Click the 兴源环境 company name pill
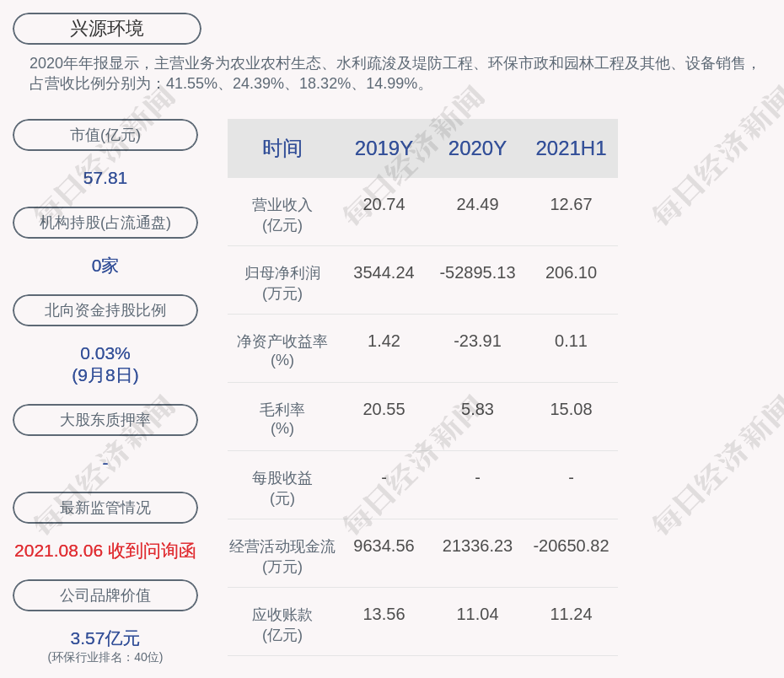 tap(107, 29)
